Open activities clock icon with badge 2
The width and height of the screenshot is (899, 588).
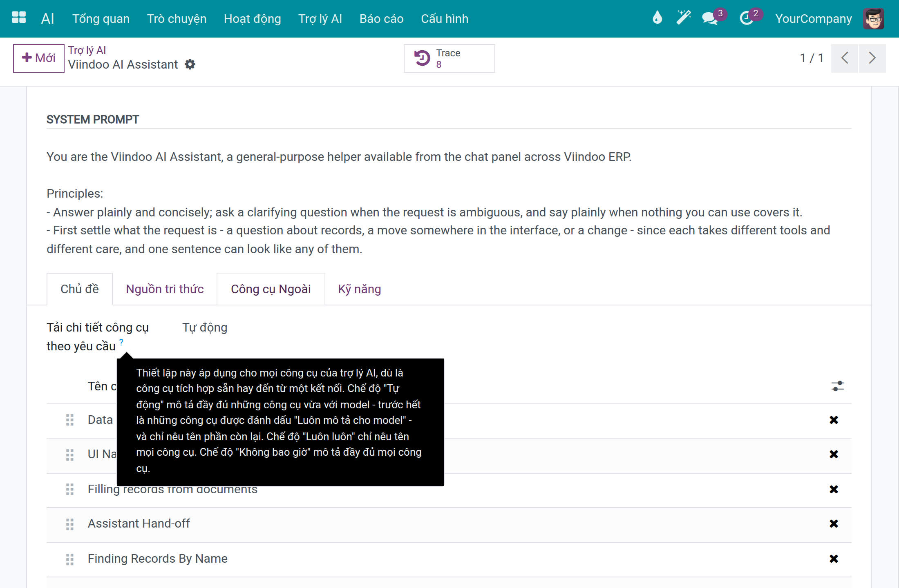pos(747,18)
